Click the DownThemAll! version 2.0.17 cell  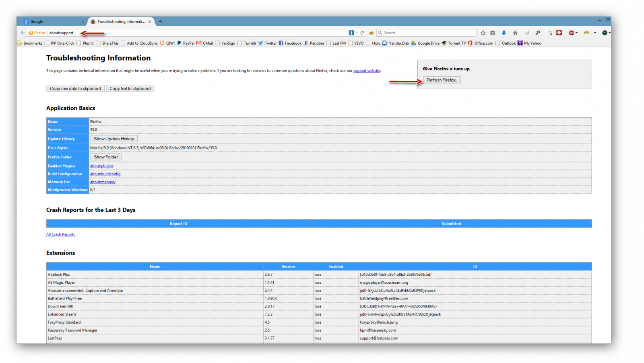pos(288,306)
